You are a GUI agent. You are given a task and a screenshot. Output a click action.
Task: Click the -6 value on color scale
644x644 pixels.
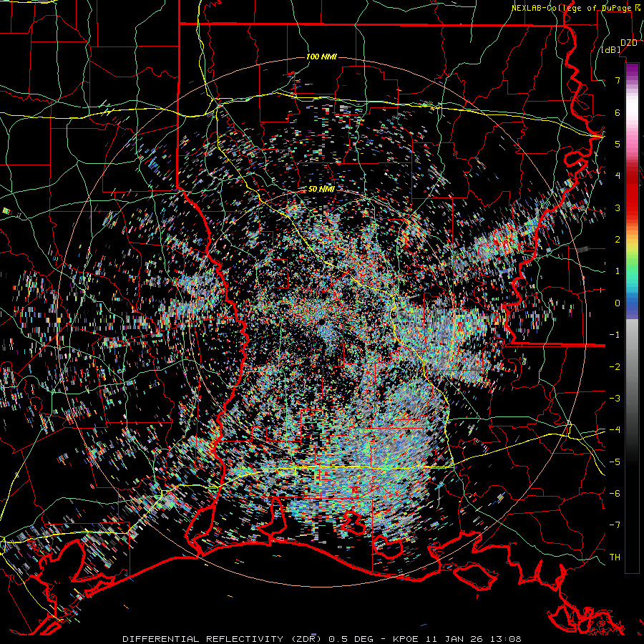[x=615, y=494]
